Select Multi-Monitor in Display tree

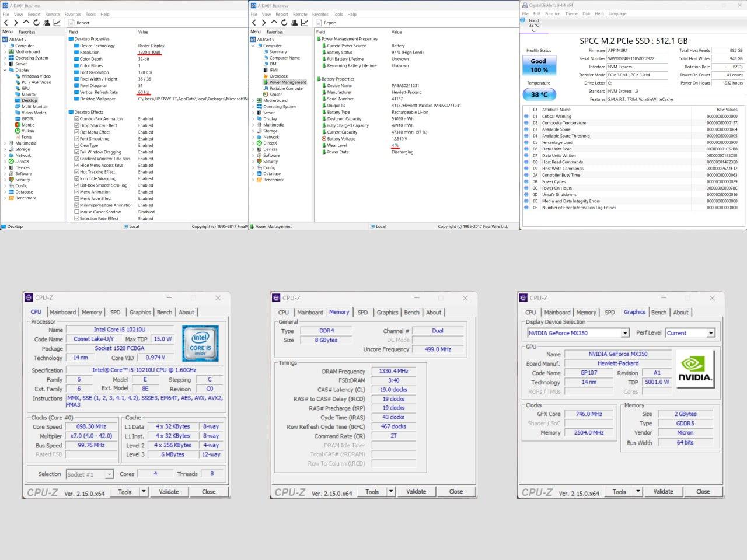tap(32, 106)
